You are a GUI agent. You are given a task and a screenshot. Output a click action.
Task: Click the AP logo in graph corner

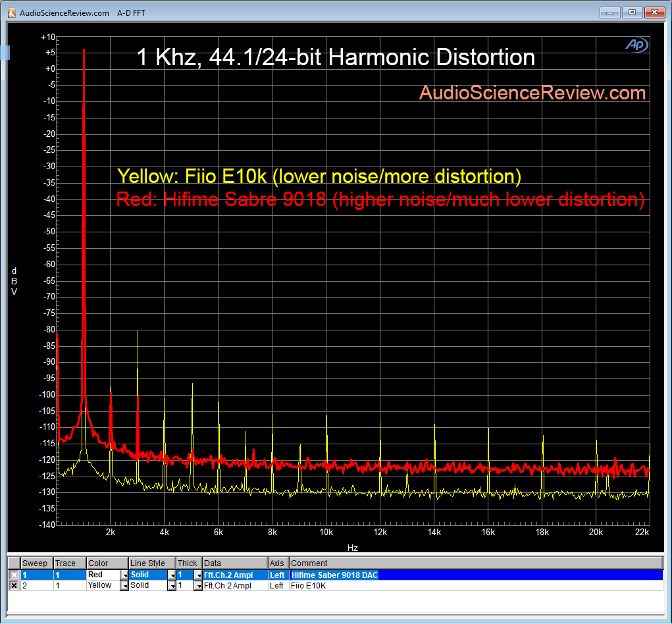[x=636, y=45]
